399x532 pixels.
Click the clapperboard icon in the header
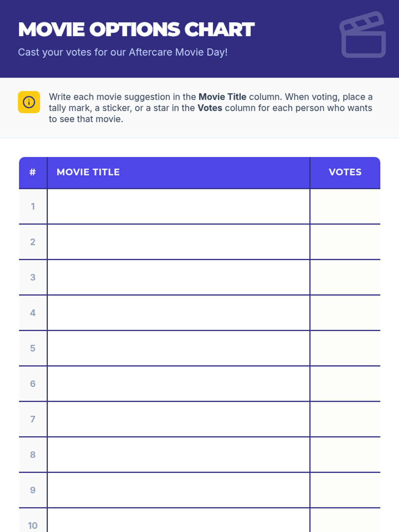coord(363,35)
